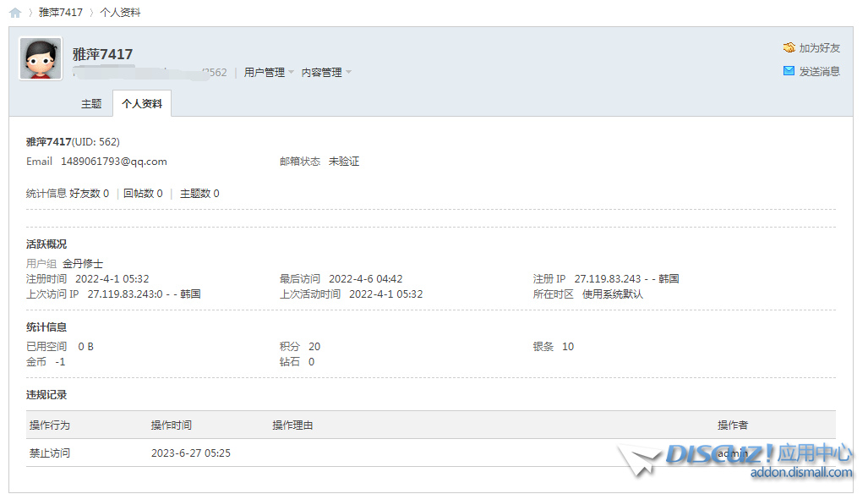Click the envelope icon beside 发送消息
This screenshot has height=494, width=868.
pyautogui.click(x=788, y=71)
